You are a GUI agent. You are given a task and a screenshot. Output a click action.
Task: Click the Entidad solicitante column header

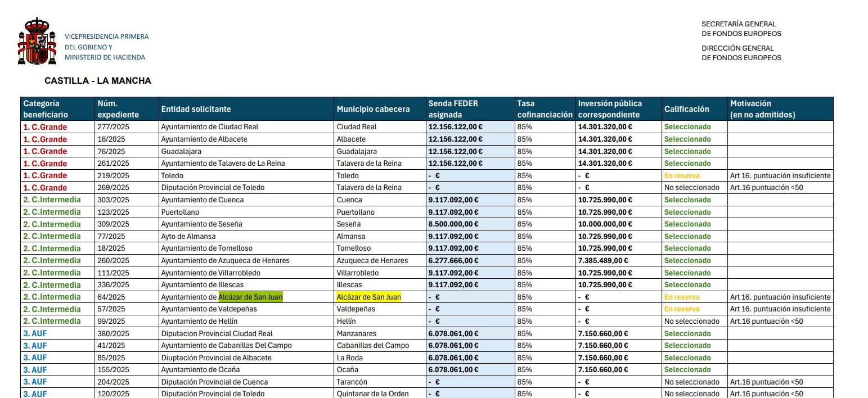coord(196,109)
